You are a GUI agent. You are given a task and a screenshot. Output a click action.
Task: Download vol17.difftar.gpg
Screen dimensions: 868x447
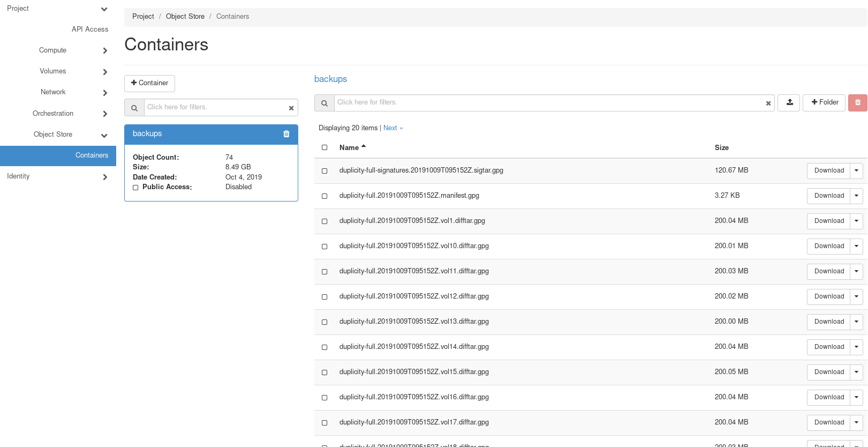pyautogui.click(x=829, y=422)
